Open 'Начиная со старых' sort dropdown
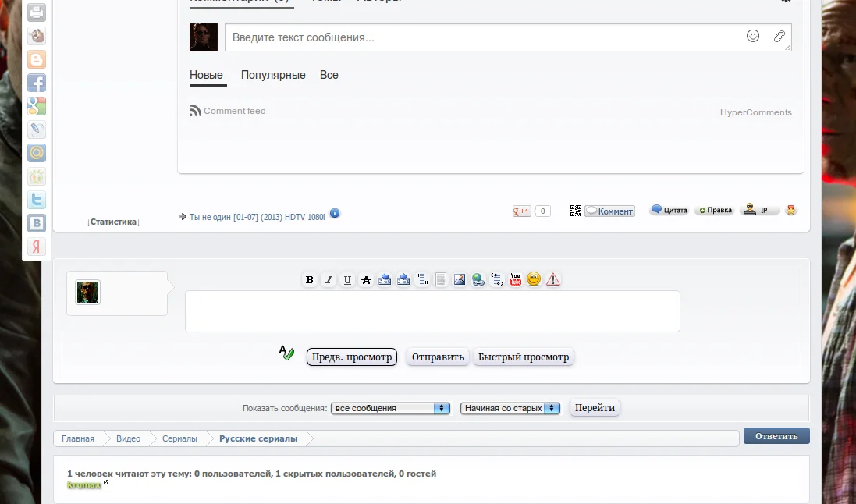Image resolution: width=856 pixels, height=504 pixels. pyautogui.click(x=510, y=409)
